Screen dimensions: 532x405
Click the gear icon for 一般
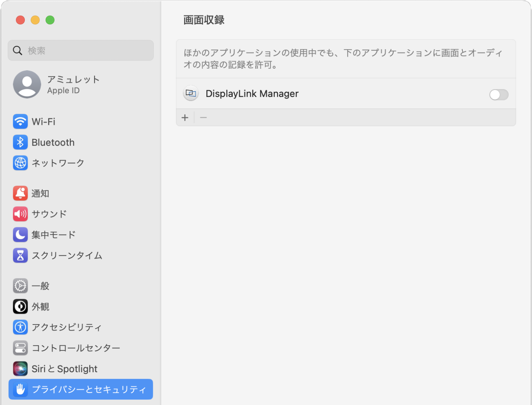[20, 286]
